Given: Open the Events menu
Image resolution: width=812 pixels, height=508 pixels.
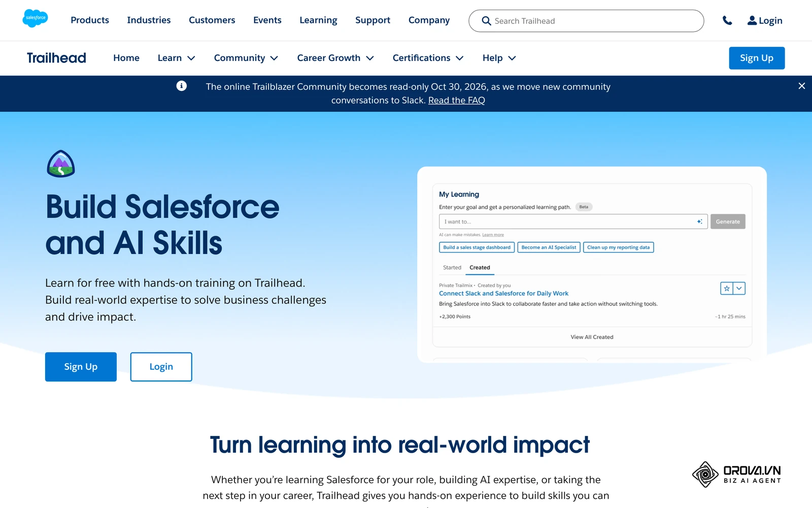Looking at the screenshot, I should click(267, 20).
